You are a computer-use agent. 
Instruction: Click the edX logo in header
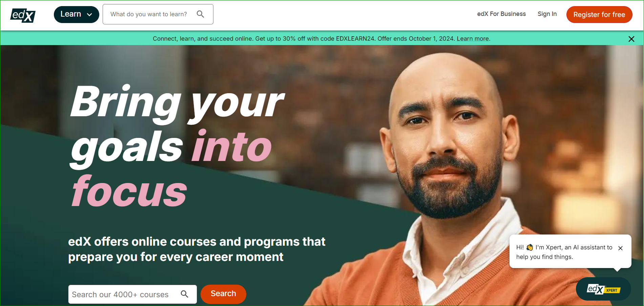[23, 15]
